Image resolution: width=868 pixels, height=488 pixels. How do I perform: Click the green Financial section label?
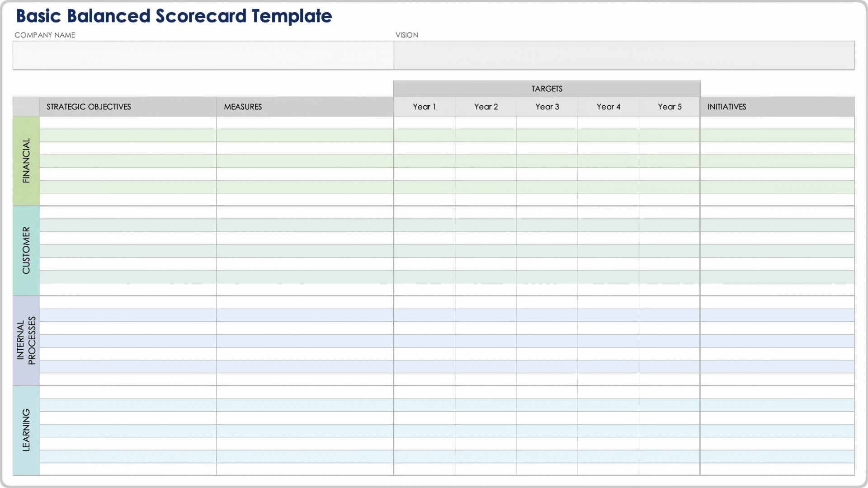[26, 161]
